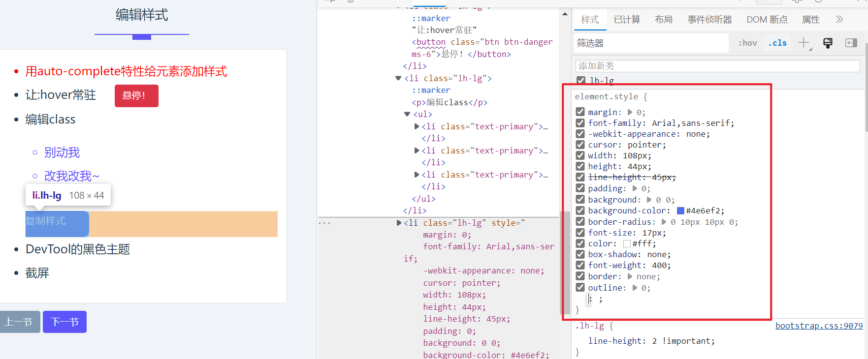The height and width of the screenshot is (359, 868).
Task: Click the new style rule plus icon
Action: pos(804,43)
